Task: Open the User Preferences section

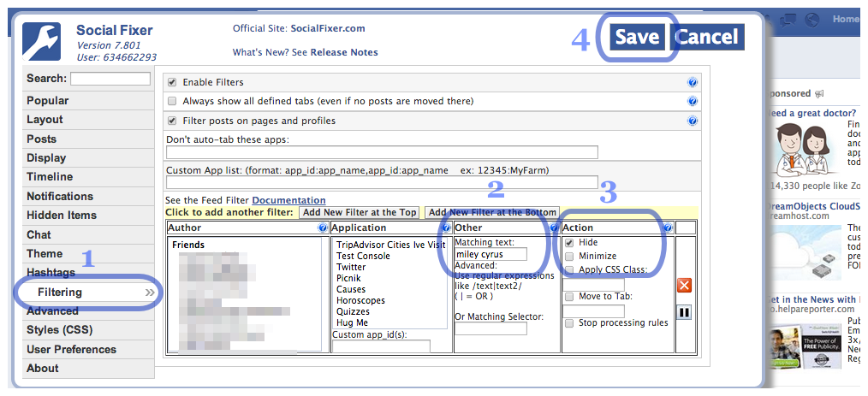Action: pyautogui.click(x=88, y=350)
